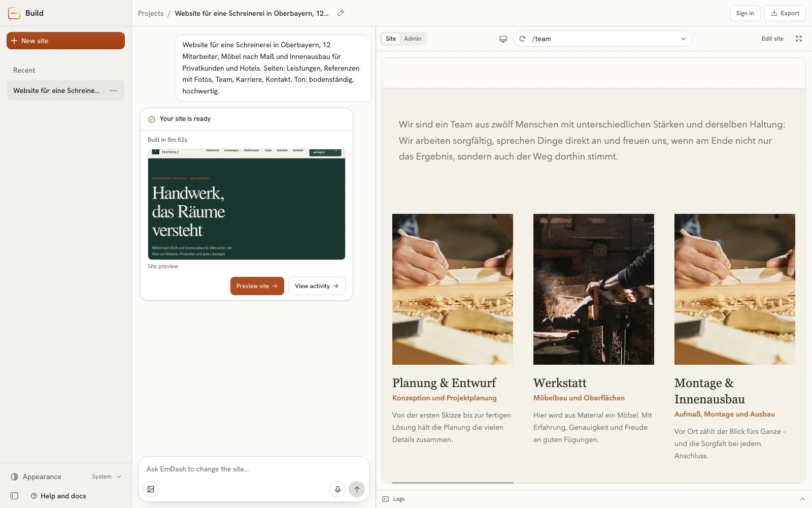Click the site preview thumbnail
Screen dimensions: 812x508
coord(247,204)
